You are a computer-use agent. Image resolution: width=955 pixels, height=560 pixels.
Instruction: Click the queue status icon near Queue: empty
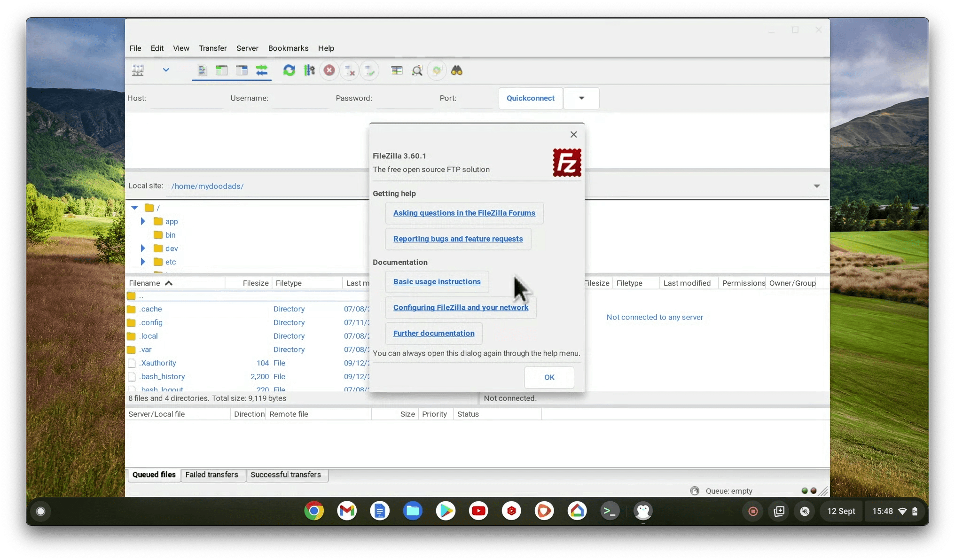click(x=695, y=491)
